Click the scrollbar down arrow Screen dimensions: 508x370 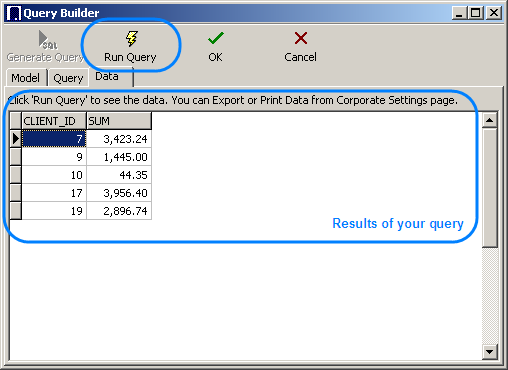coord(490,352)
